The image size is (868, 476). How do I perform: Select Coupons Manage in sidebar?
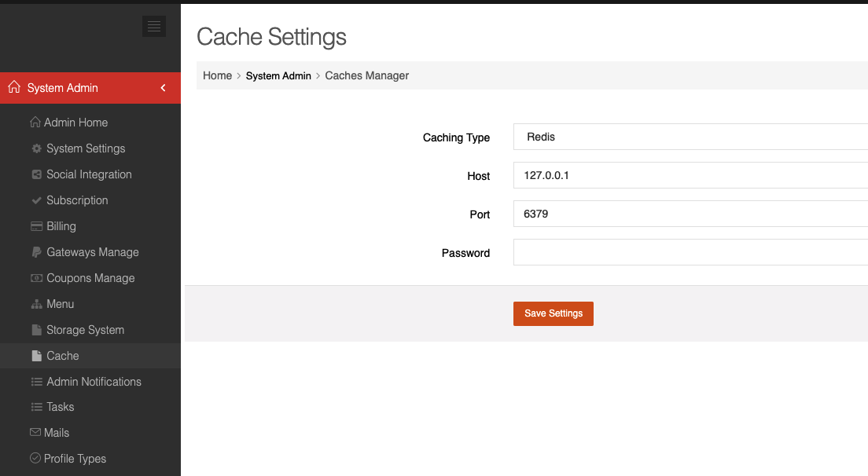coord(90,278)
